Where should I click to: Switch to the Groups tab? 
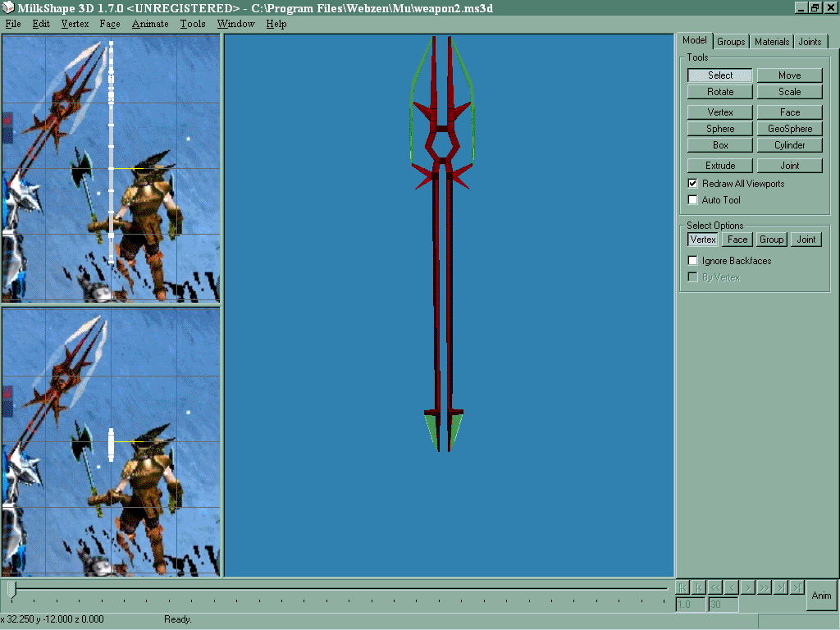tap(731, 41)
